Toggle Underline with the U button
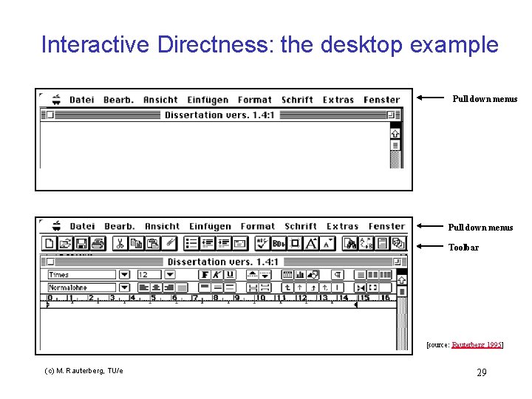Screen dimensions: 532x399 [x=230, y=274]
